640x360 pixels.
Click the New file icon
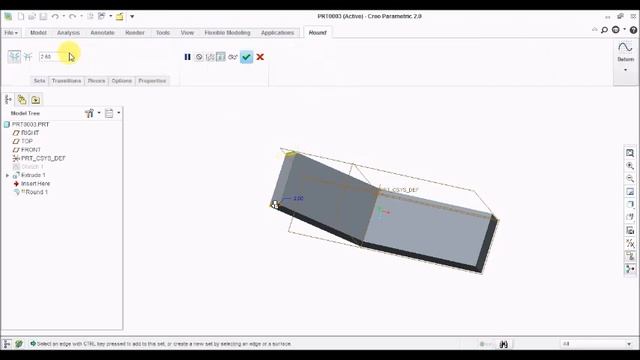(x=21, y=16)
